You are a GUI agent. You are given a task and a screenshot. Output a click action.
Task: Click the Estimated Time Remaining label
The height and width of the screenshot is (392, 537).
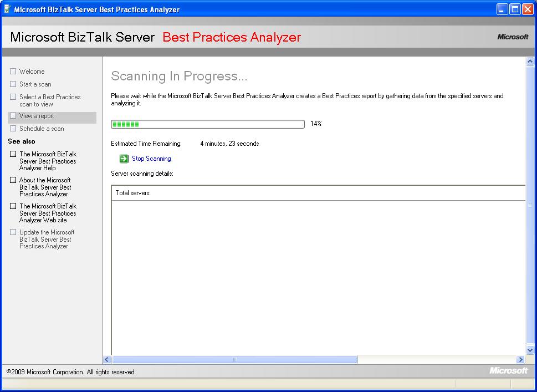point(146,144)
